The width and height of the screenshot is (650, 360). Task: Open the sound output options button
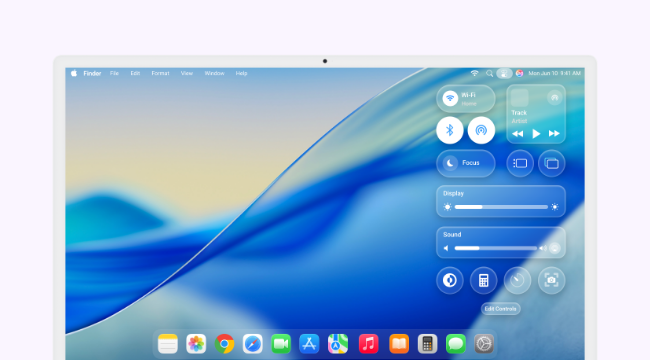[555, 248]
